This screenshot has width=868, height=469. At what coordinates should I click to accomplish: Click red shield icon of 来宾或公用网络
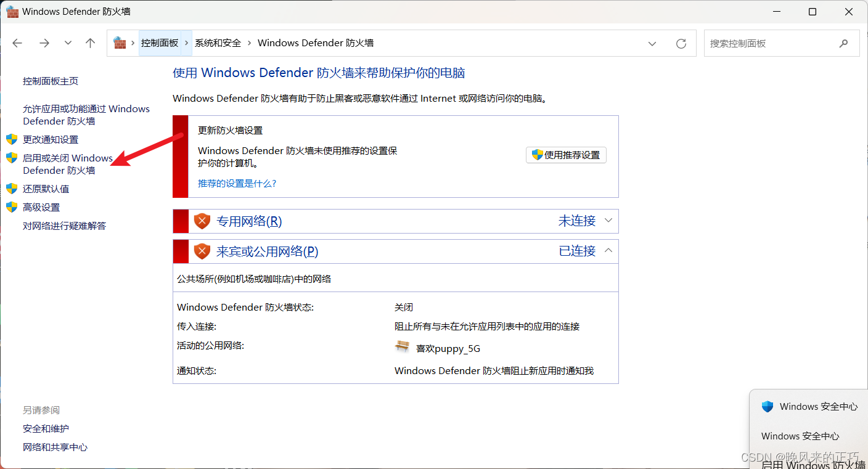click(x=202, y=251)
